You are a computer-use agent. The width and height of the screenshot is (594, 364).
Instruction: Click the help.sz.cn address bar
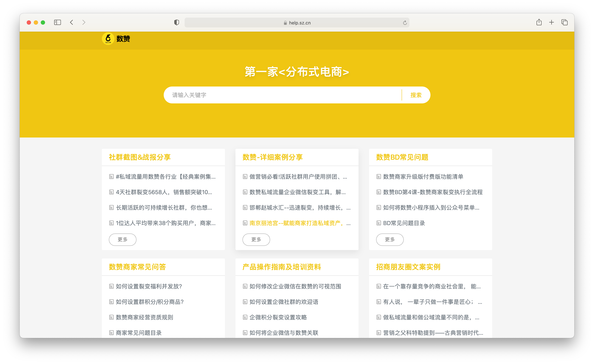click(297, 23)
